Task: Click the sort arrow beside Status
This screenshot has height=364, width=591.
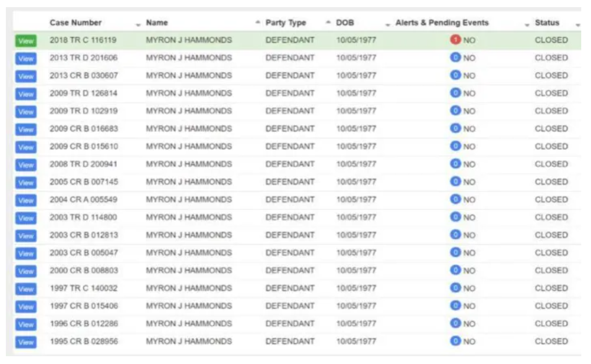Action: coord(578,25)
